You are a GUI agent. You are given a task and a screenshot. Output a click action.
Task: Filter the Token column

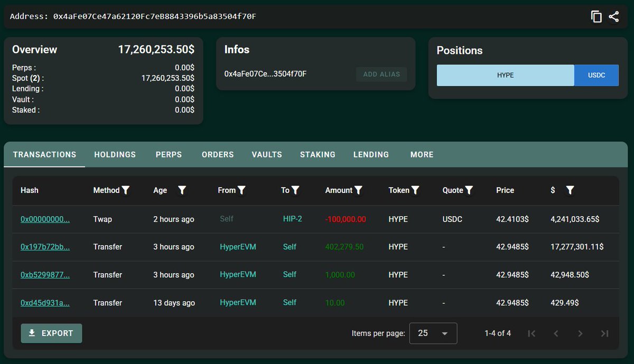(415, 190)
